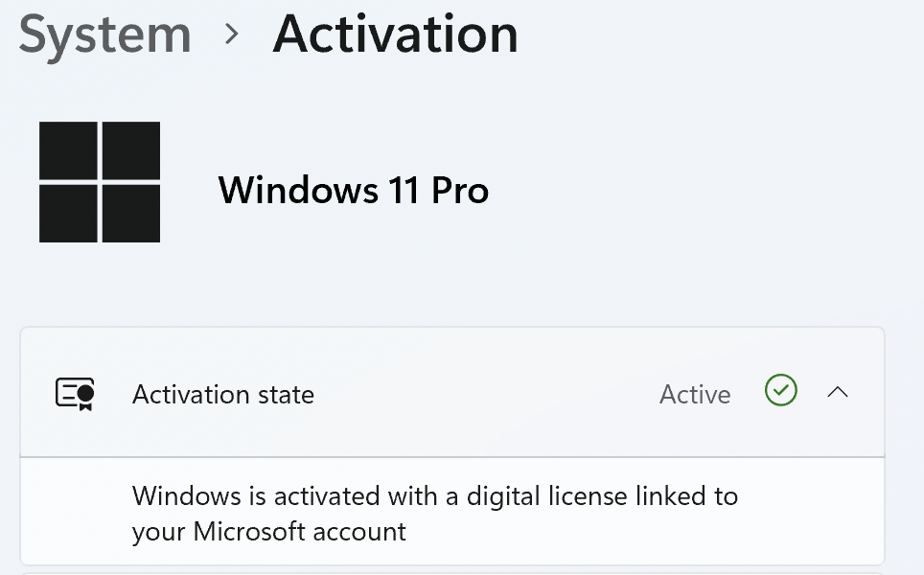The width and height of the screenshot is (924, 575).
Task: Click top-right pane of Windows logo
Action: [x=131, y=150]
